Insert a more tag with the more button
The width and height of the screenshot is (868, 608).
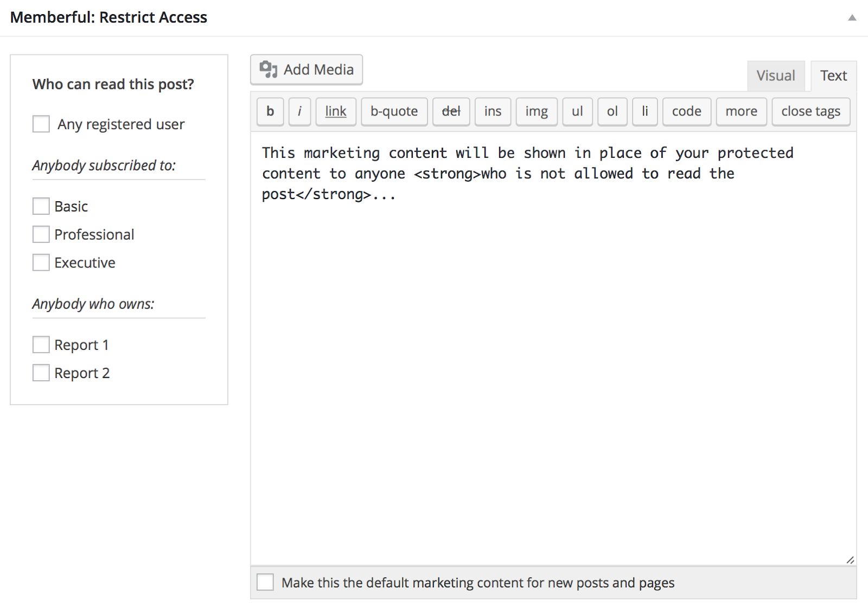pos(742,111)
